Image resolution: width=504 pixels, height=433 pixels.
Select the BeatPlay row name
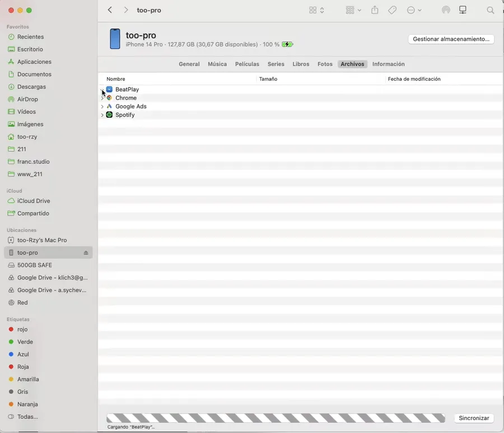(x=127, y=90)
